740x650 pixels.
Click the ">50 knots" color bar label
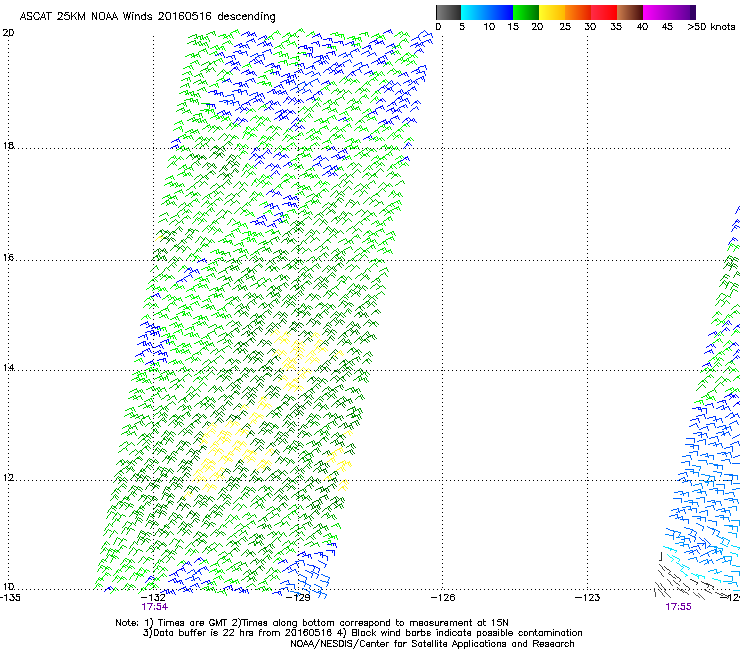pyautogui.click(x=711, y=27)
